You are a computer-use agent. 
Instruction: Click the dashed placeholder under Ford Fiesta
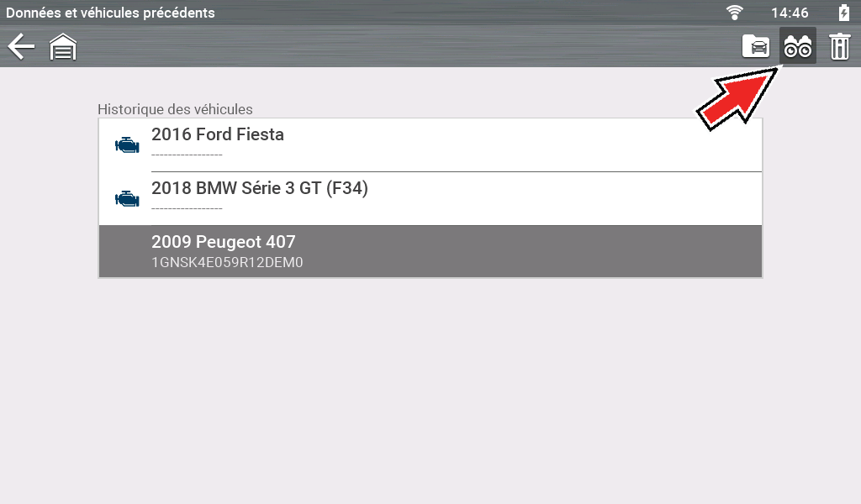[187, 155]
